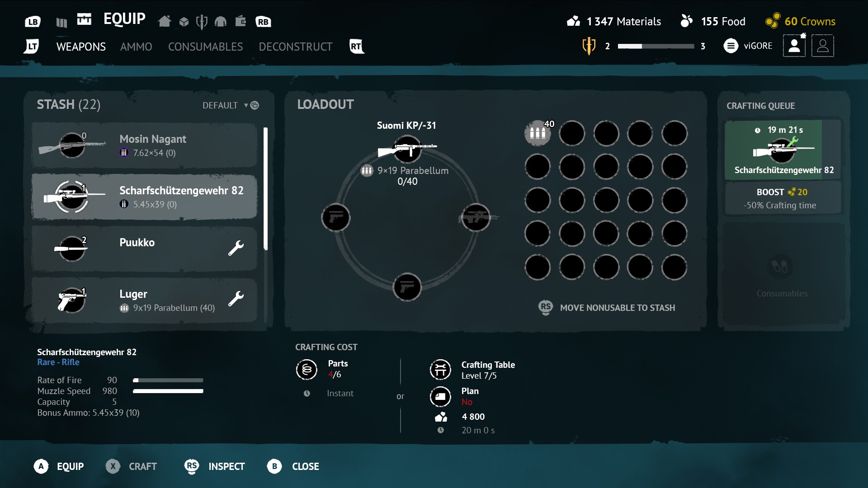Screen dimensions: 868x488
Task: Select the 9x19 ammo slot with 40
Action: pos(538,133)
